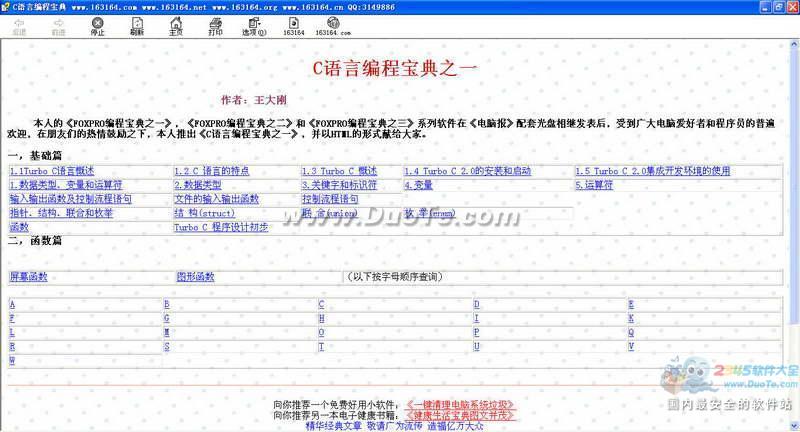The height and width of the screenshot is (432, 800).
Task: Open function index letter O
Action: point(321,333)
